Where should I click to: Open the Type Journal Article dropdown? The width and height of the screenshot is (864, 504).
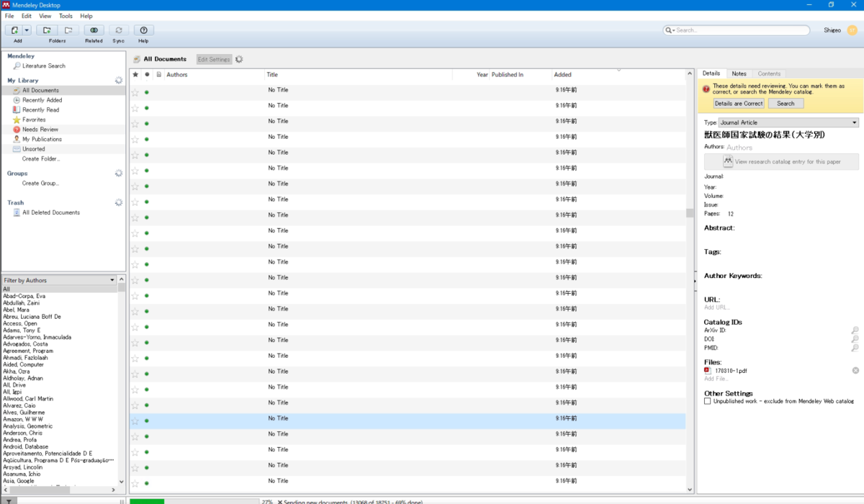pos(789,122)
